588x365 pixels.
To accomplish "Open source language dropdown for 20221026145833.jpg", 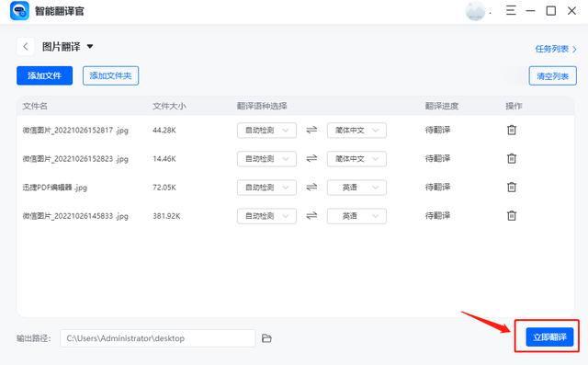I will point(266,216).
